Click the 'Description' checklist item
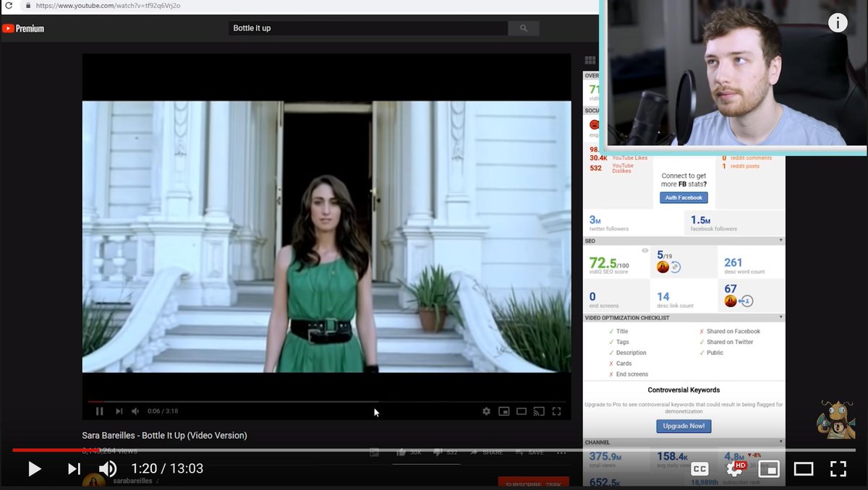 click(631, 353)
